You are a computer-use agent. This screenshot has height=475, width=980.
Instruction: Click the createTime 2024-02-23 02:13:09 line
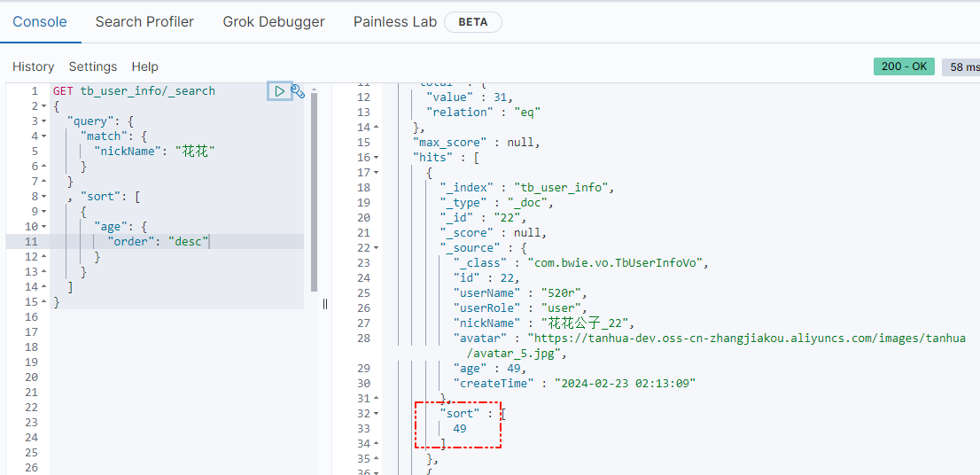pyautogui.click(x=574, y=383)
